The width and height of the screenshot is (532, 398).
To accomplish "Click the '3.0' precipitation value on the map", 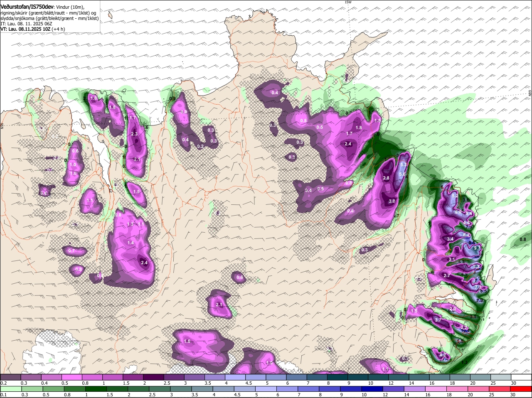I will (392, 201).
